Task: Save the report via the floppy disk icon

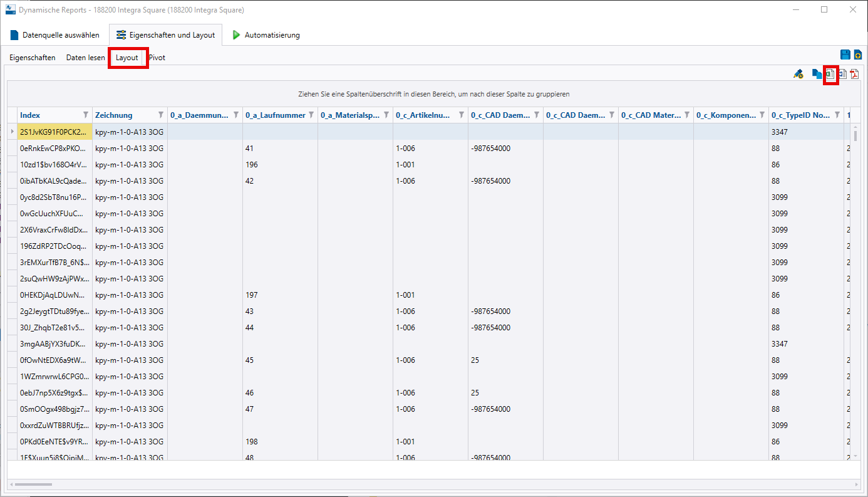Action: [845, 55]
